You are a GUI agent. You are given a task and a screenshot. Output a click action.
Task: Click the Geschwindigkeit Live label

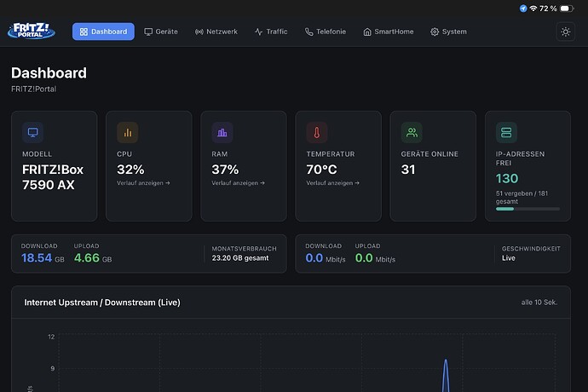coord(531,254)
